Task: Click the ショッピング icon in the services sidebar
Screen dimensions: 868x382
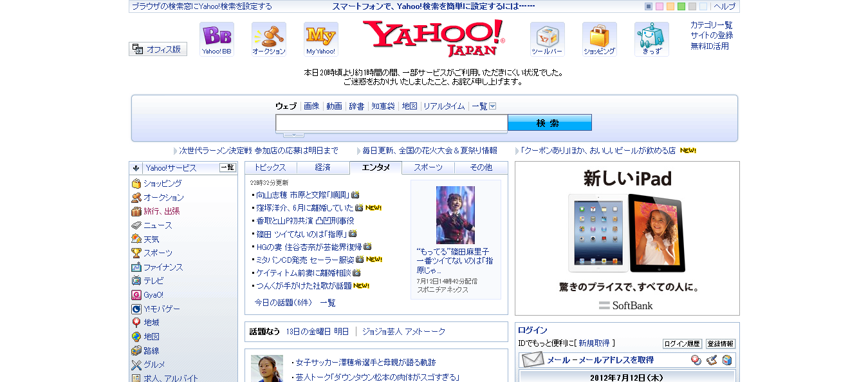Action: (x=136, y=184)
